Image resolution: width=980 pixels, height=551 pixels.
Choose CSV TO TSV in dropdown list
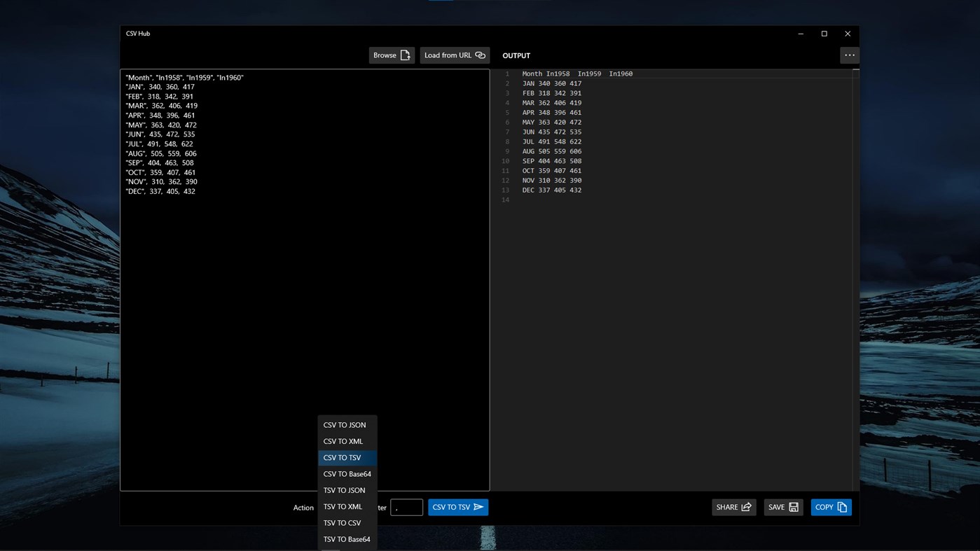point(347,458)
